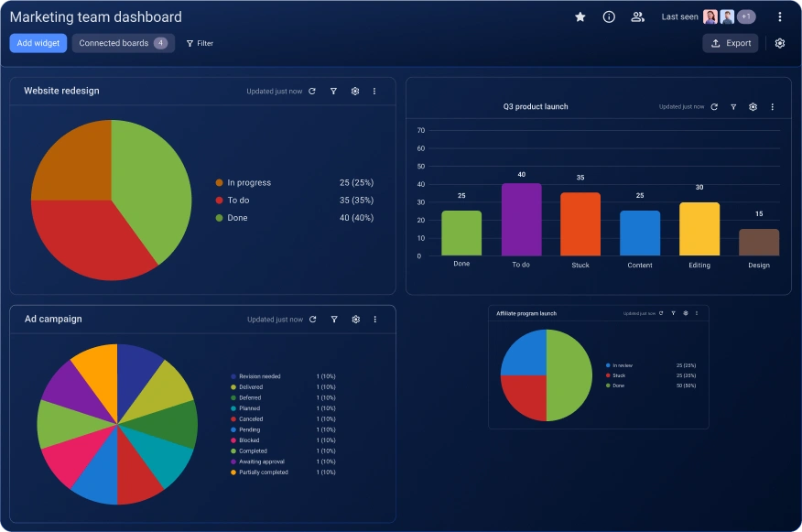Refresh the Ad campaign widget
Screen dimensions: 802x532
[312, 320]
